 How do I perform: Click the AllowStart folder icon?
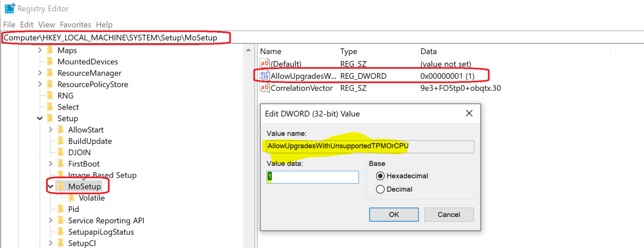(61, 129)
